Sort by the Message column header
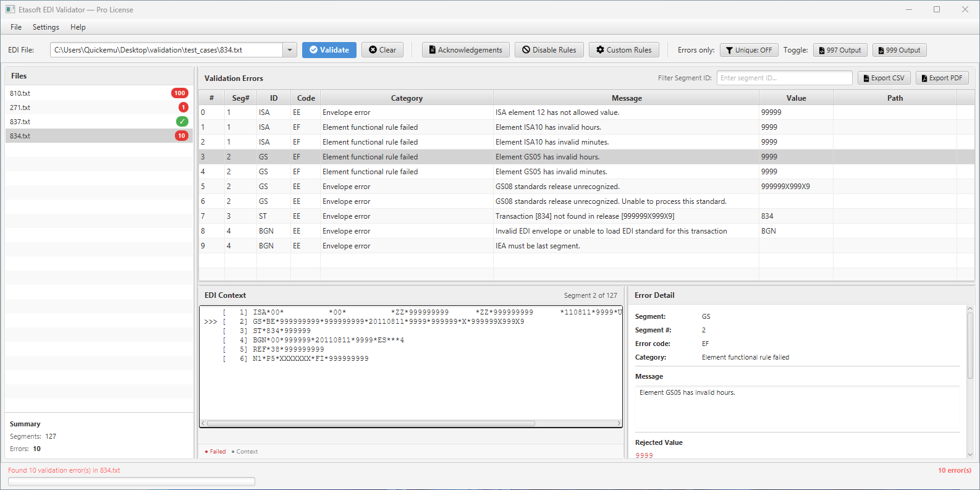The image size is (980, 490). click(x=627, y=98)
